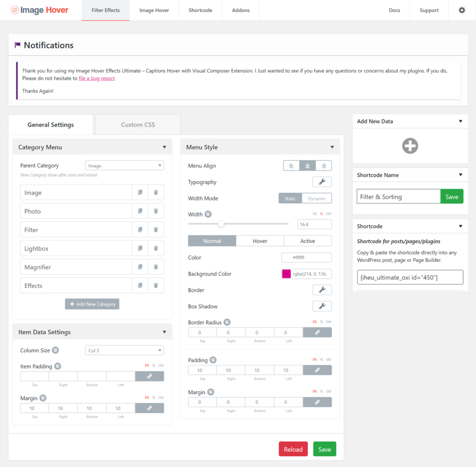The width and height of the screenshot is (476, 467).
Task: Select Dynamic width mode
Action: point(317,199)
